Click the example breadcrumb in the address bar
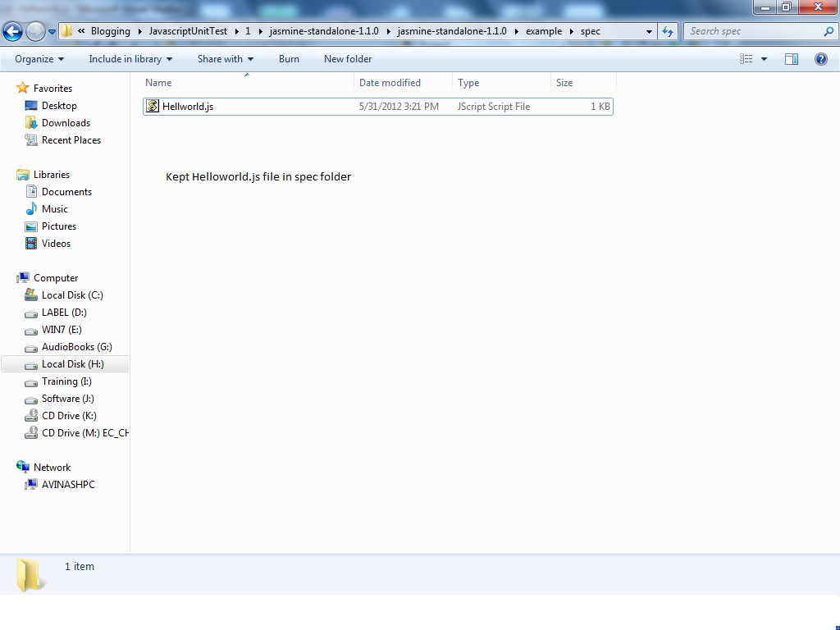 (x=544, y=31)
